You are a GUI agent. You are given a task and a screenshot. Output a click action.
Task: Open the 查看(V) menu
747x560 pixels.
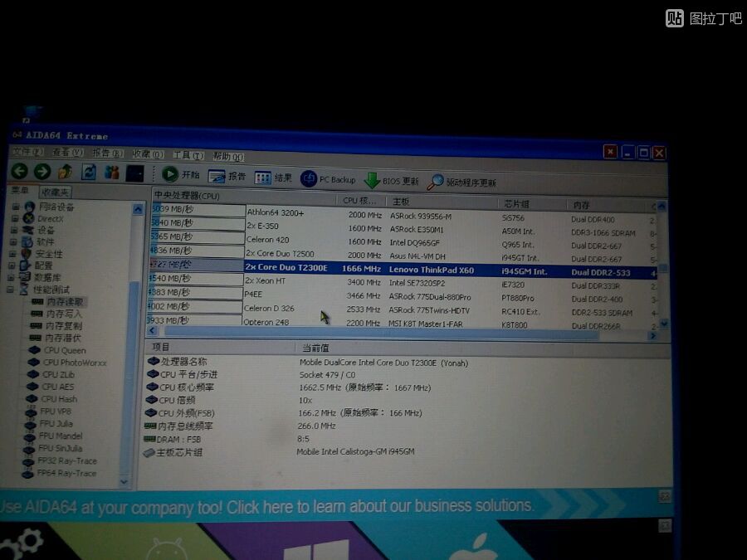point(68,153)
